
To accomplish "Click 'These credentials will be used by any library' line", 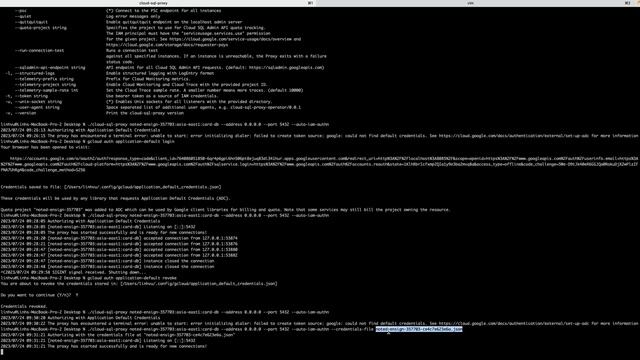I will click(116, 198).
